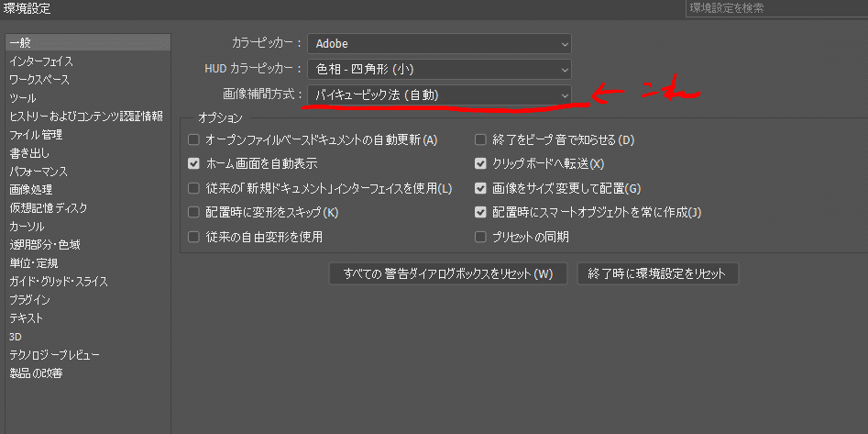Select the テクノロジープレビュー category
This screenshot has width=868, height=434.
pos(54,355)
